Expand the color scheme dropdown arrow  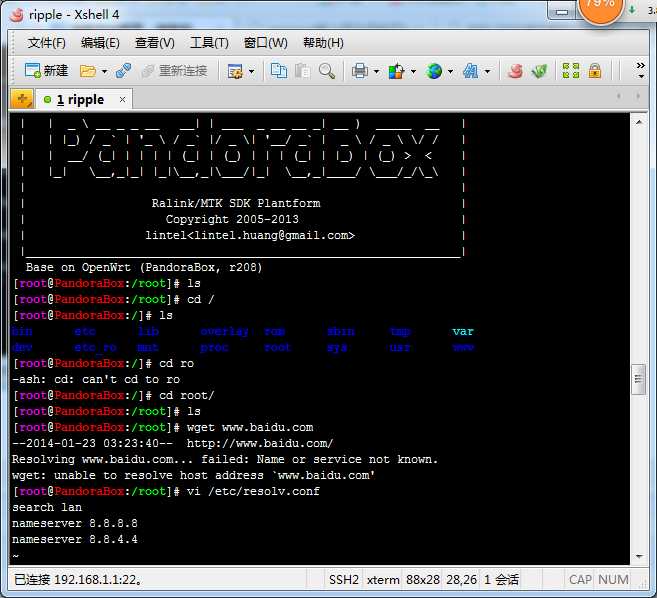pyautogui.click(x=413, y=72)
